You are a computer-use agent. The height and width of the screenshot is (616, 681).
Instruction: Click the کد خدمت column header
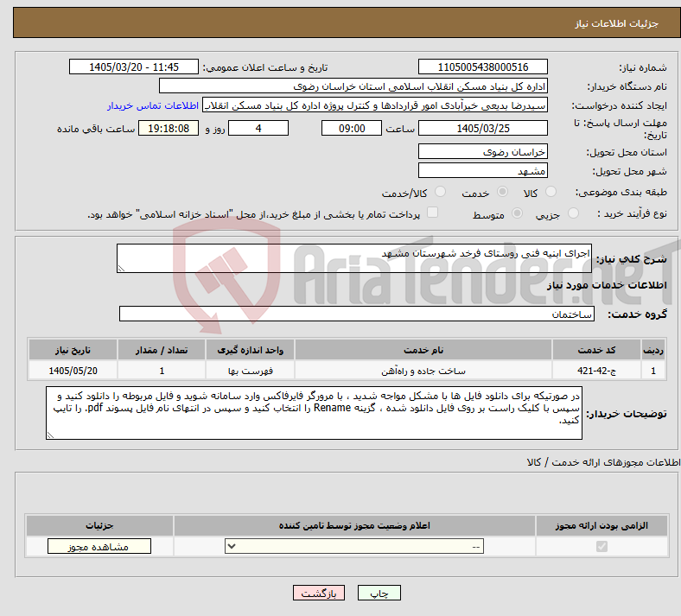tap(597, 350)
